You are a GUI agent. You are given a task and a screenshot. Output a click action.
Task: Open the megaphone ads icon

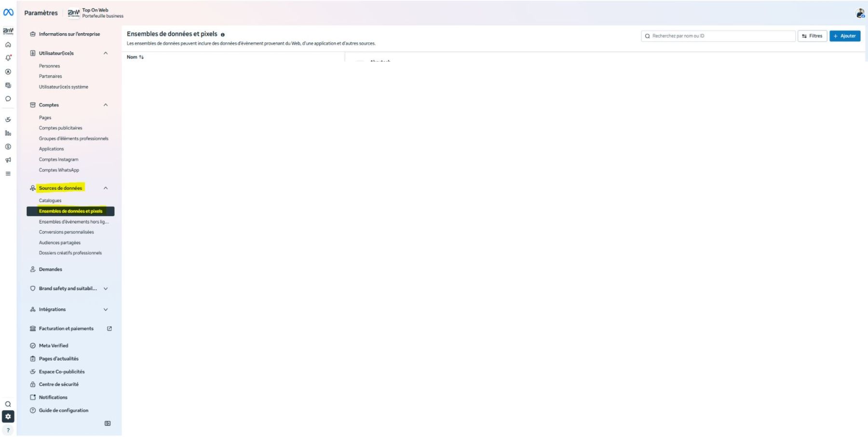[x=8, y=160]
